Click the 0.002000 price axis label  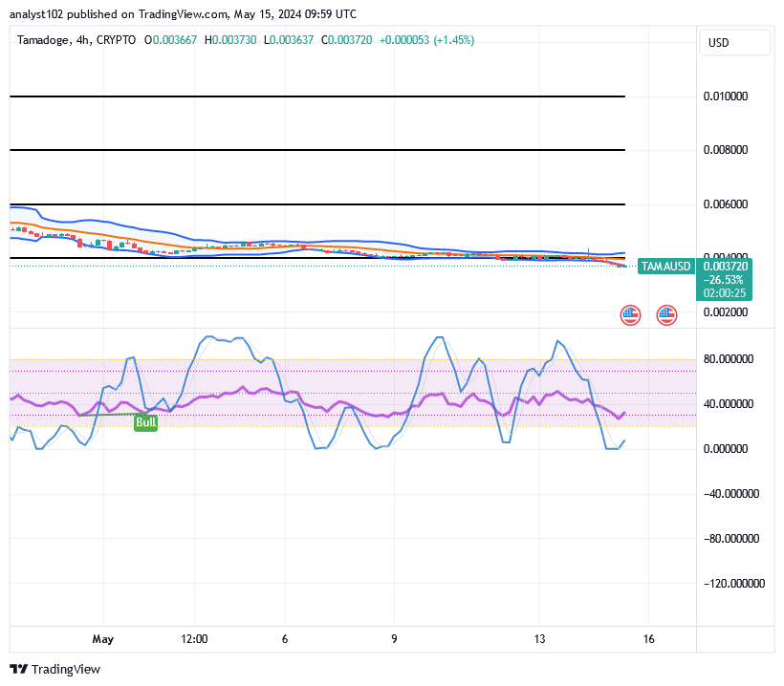pos(726,312)
